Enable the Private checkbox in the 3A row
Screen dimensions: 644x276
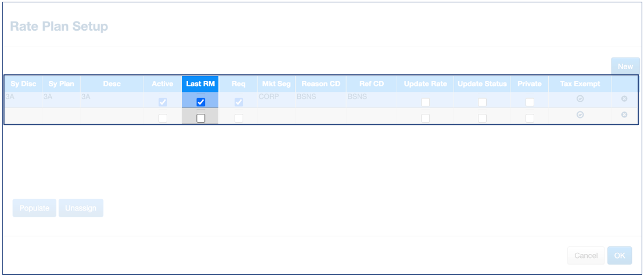(x=530, y=102)
